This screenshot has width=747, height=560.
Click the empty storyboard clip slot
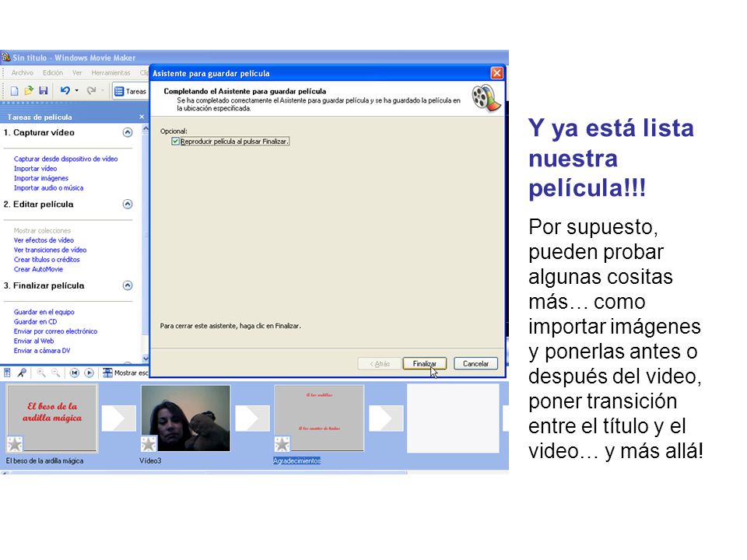click(x=453, y=418)
